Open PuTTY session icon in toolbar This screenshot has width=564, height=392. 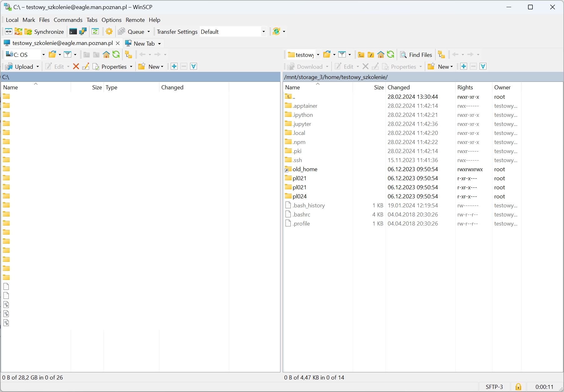83,32
